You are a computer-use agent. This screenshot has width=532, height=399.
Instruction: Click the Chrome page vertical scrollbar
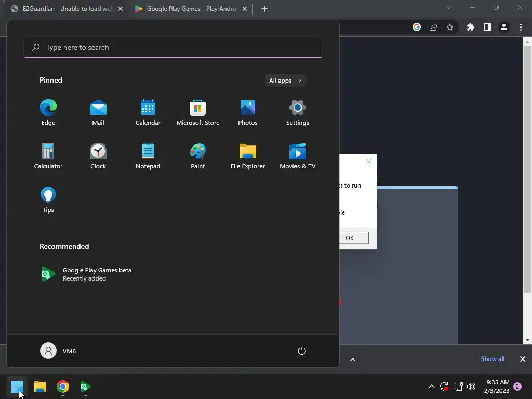(x=527, y=170)
